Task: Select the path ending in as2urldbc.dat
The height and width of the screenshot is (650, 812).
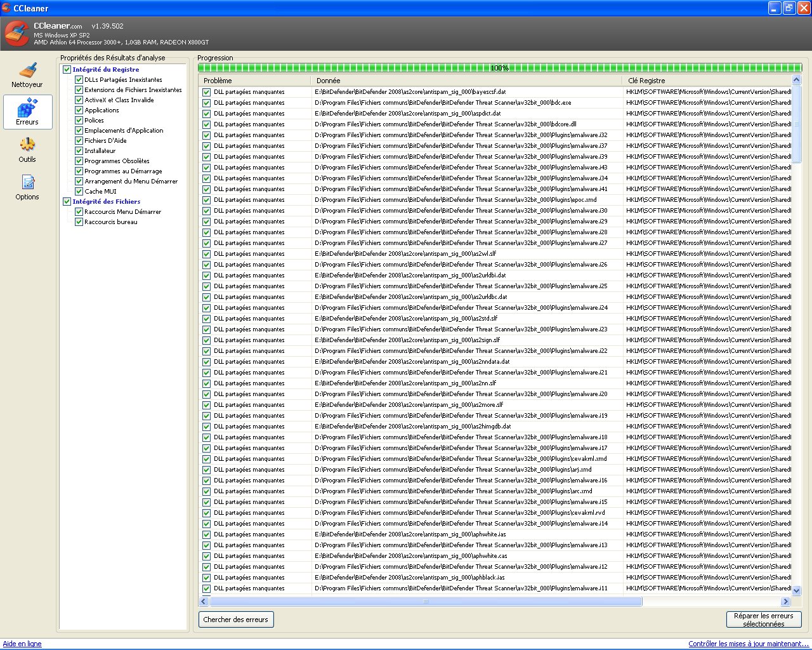Action: (411, 297)
